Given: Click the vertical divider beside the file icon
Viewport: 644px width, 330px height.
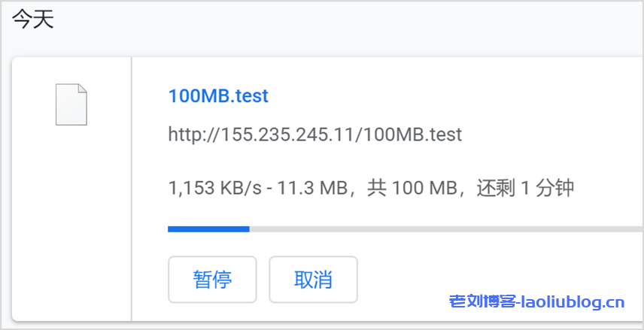Looking at the screenshot, I should coord(132,188).
